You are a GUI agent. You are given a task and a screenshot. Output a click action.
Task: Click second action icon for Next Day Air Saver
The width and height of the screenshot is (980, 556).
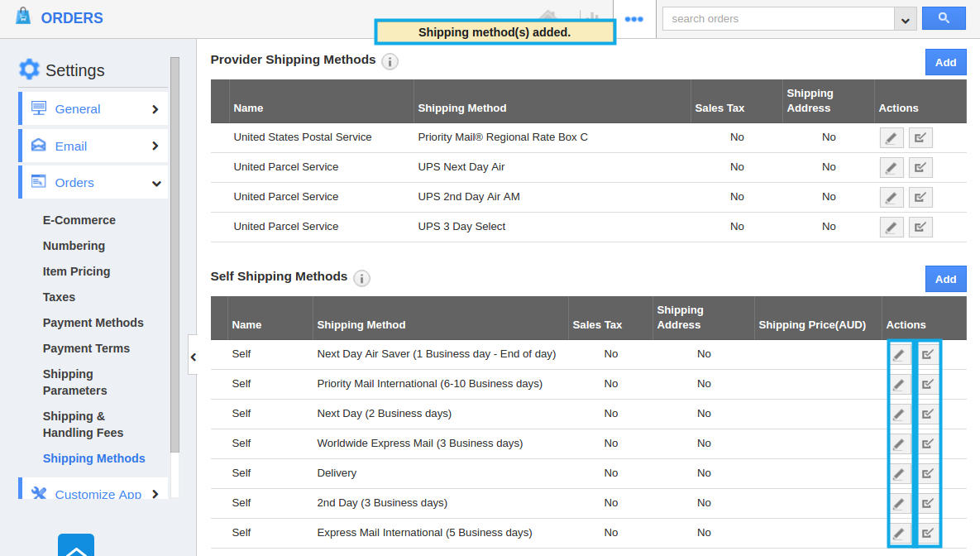[x=928, y=355]
